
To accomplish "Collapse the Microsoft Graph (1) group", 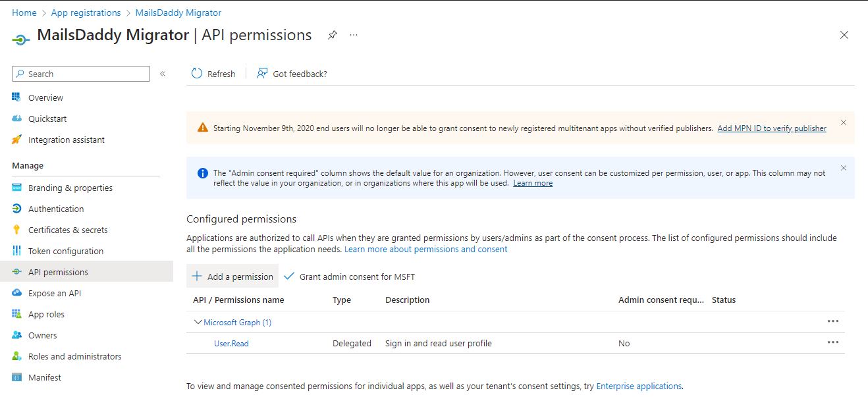I will pos(198,322).
